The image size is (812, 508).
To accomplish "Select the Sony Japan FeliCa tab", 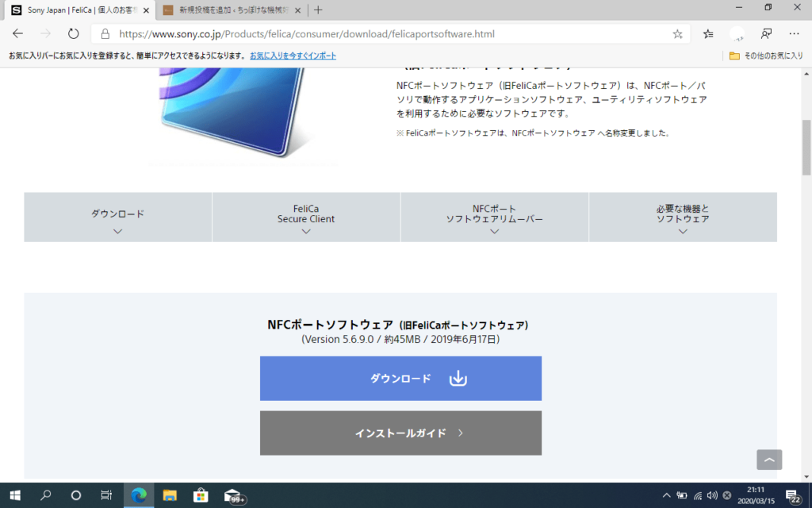I will 80,10.
